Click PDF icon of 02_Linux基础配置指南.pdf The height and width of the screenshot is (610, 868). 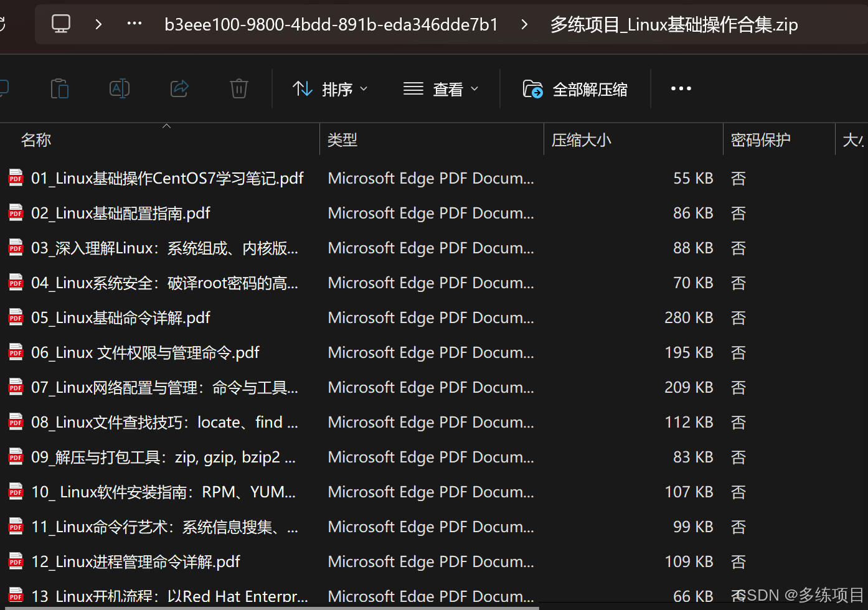coord(16,213)
